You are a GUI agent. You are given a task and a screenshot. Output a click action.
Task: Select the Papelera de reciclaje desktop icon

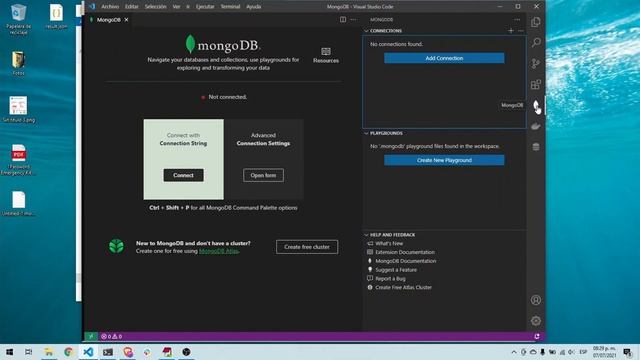point(18,19)
